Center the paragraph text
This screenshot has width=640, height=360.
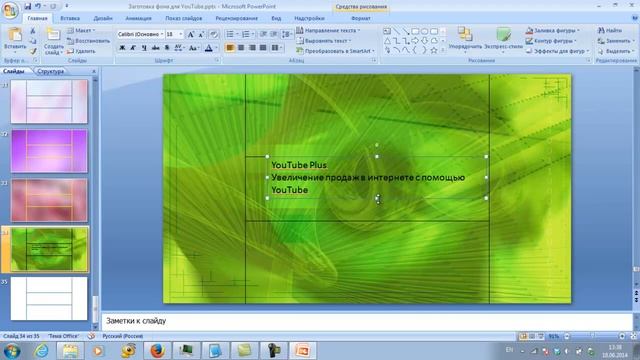241,48
